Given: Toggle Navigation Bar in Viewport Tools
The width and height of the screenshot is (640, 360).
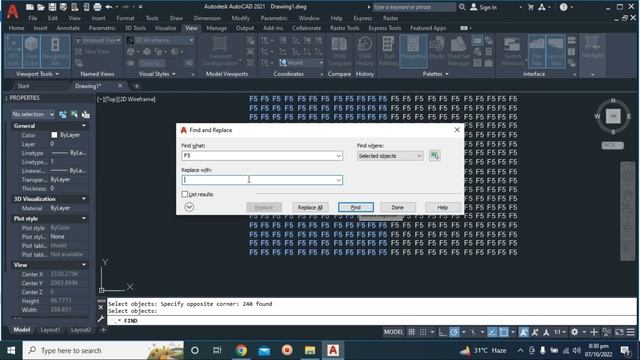Looking at the screenshot, I should [x=55, y=51].
